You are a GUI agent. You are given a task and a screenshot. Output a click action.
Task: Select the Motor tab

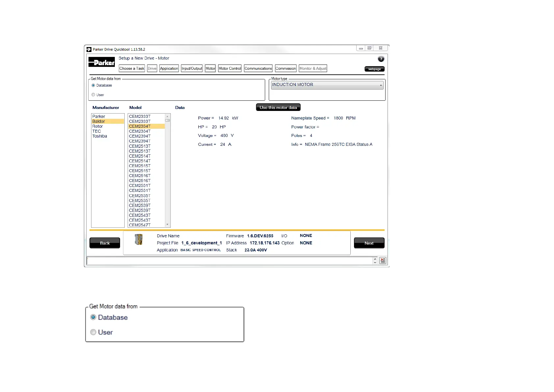(210, 68)
